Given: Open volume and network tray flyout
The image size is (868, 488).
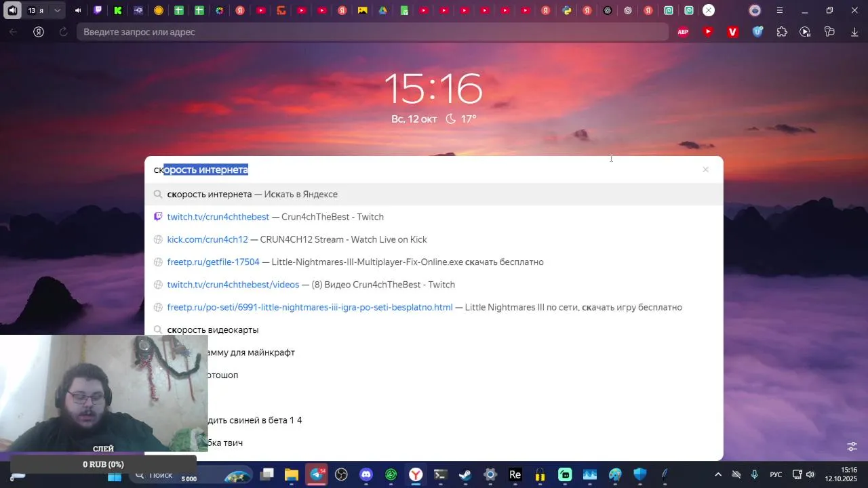Looking at the screenshot, I should pyautogui.click(x=804, y=474).
